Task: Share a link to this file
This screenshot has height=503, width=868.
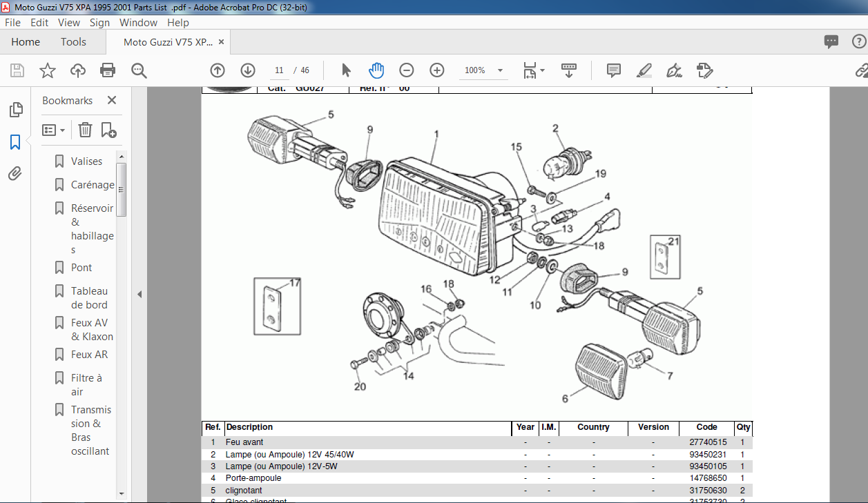Action: [862, 70]
